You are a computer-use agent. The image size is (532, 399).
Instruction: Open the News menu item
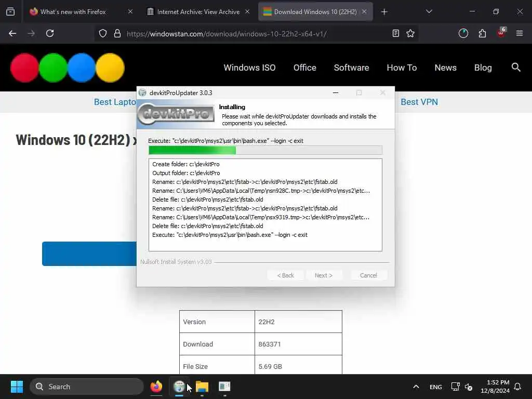pyautogui.click(x=445, y=68)
